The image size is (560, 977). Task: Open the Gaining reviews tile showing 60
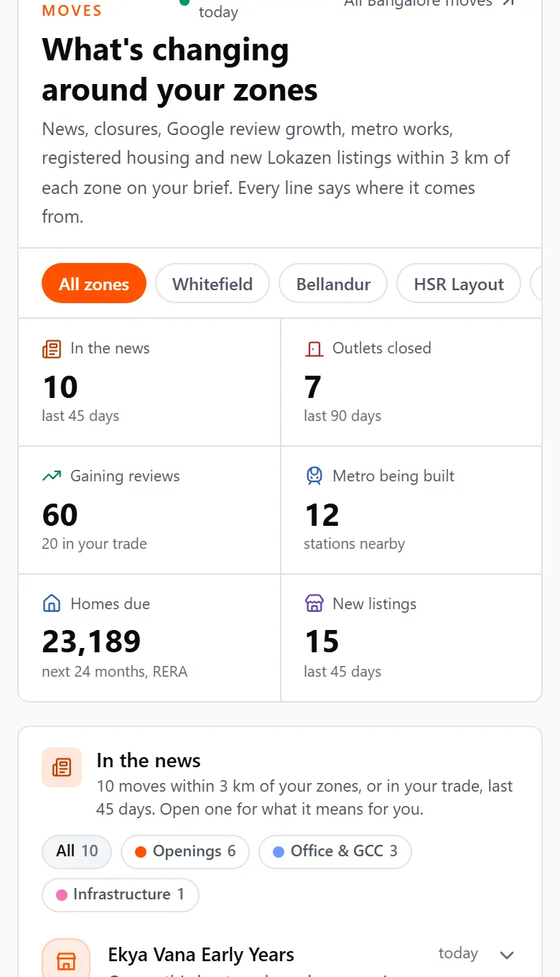(149, 510)
